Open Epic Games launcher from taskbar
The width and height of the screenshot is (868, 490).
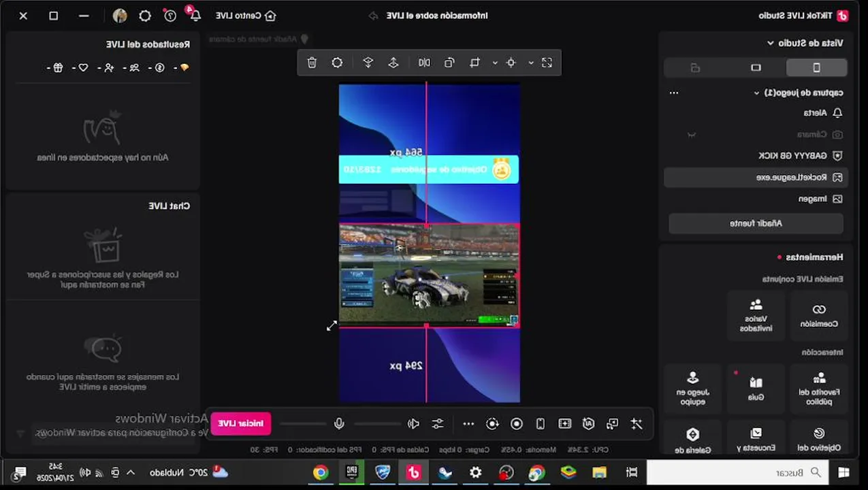tap(352, 472)
